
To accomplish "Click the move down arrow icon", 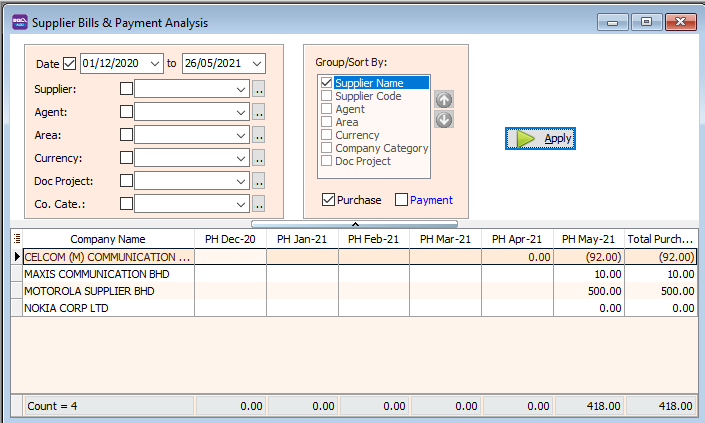I will [444, 120].
